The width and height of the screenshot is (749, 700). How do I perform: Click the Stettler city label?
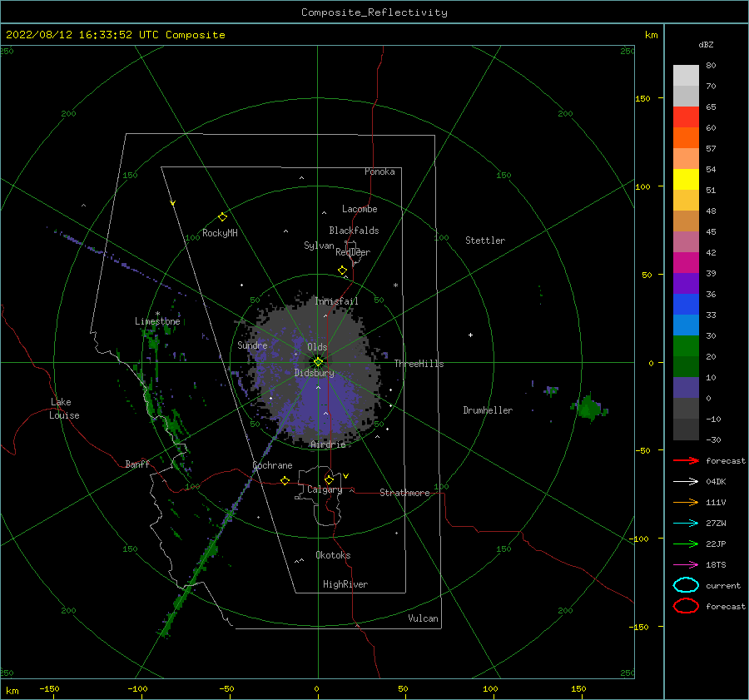(485, 241)
